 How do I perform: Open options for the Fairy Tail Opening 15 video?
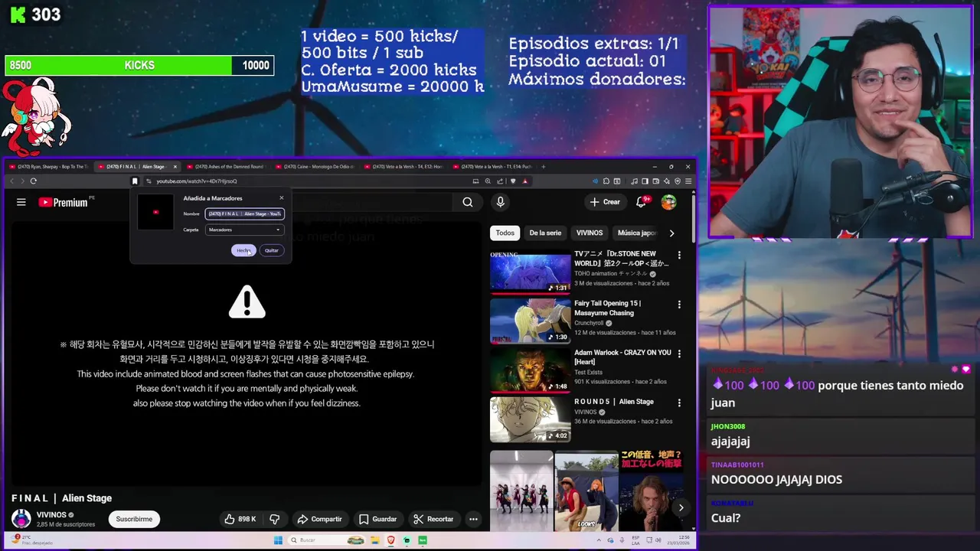[679, 305]
